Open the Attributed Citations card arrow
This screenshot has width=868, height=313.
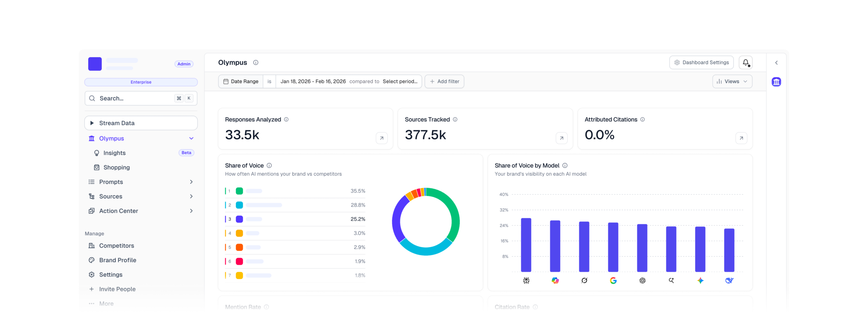[x=741, y=138]
